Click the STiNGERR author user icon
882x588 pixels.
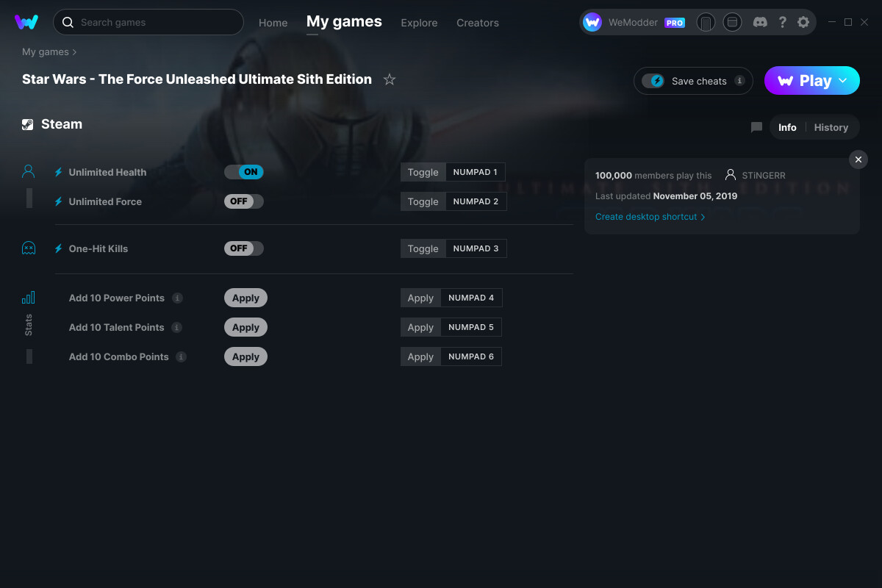coord(731,175)
